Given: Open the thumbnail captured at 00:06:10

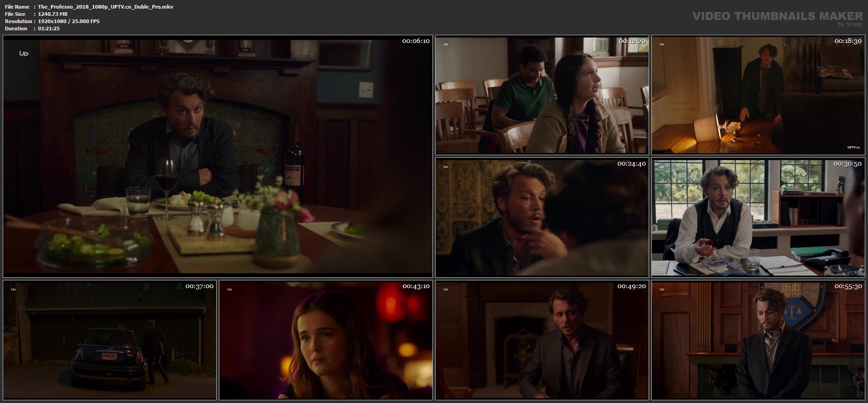Looking at the screenshot, I should (x=218, y=156).
